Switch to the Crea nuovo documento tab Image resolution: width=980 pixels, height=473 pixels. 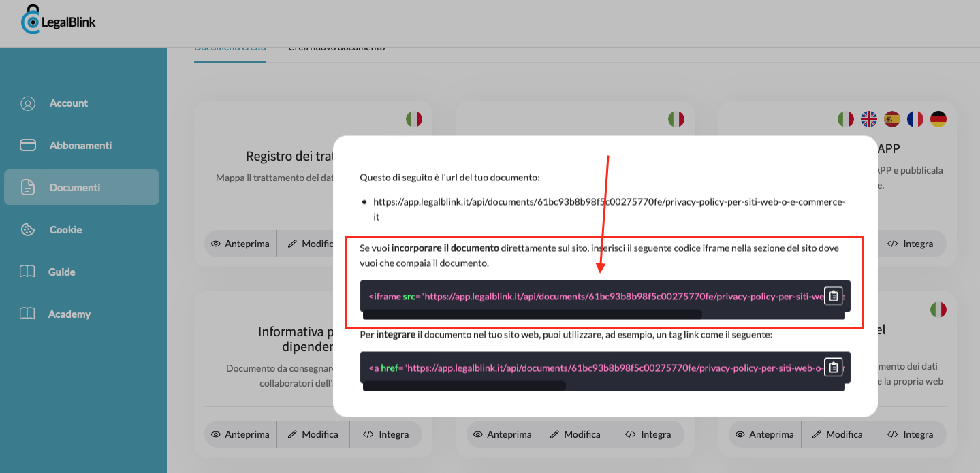pyautogui.click(x=336, y=47)
